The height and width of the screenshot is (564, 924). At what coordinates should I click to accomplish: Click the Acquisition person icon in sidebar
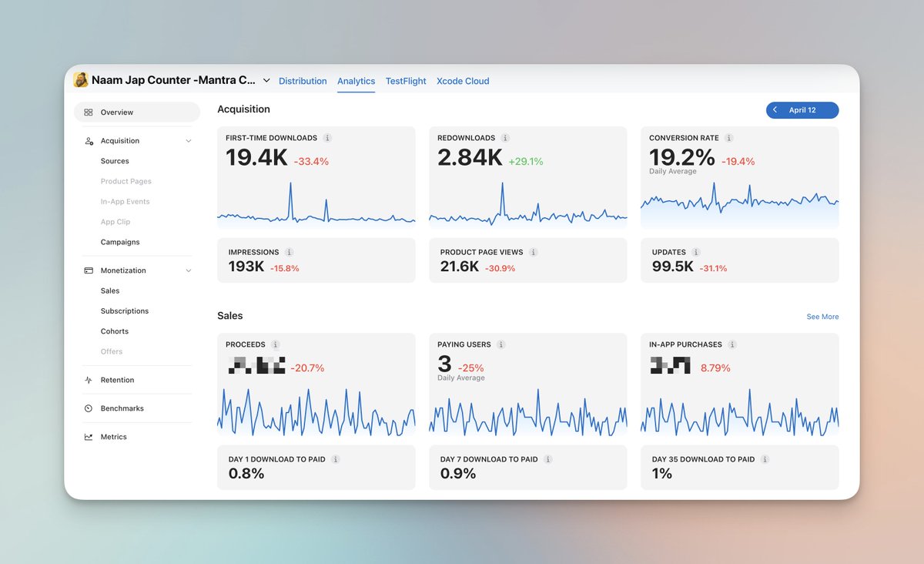pos(89,141)
